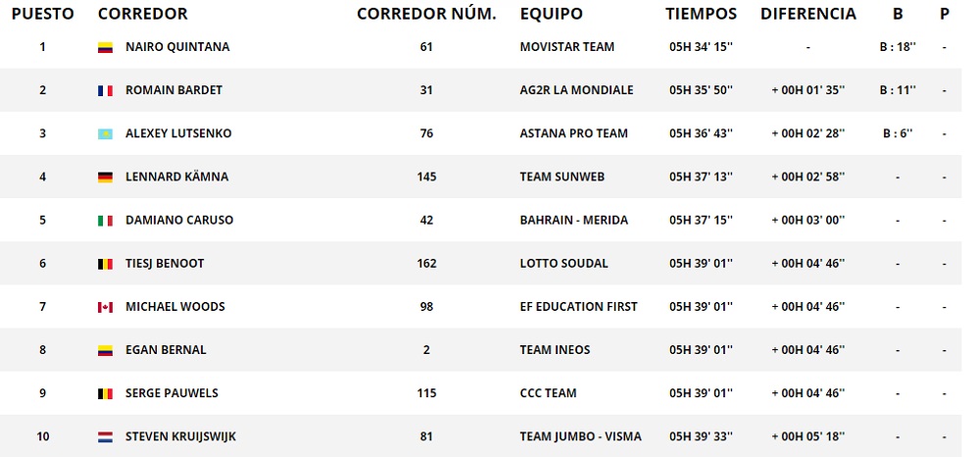Click the Colombian flag beside Nairo Quintana
The image size is (980, 457).
(105, 47)
